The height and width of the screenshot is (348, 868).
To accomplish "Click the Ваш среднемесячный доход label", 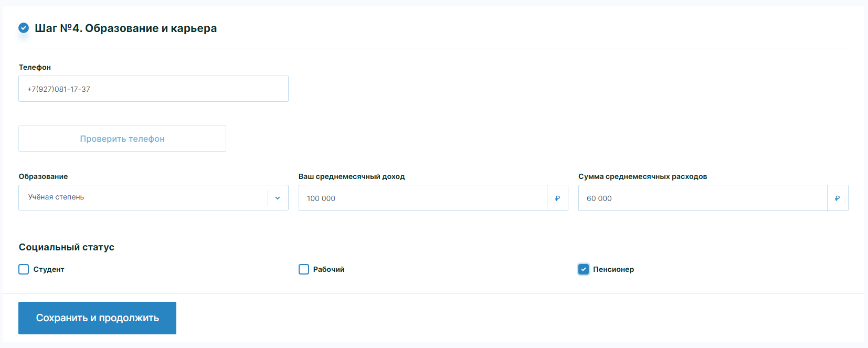I will pyautogui.click(x=352, y=176).
